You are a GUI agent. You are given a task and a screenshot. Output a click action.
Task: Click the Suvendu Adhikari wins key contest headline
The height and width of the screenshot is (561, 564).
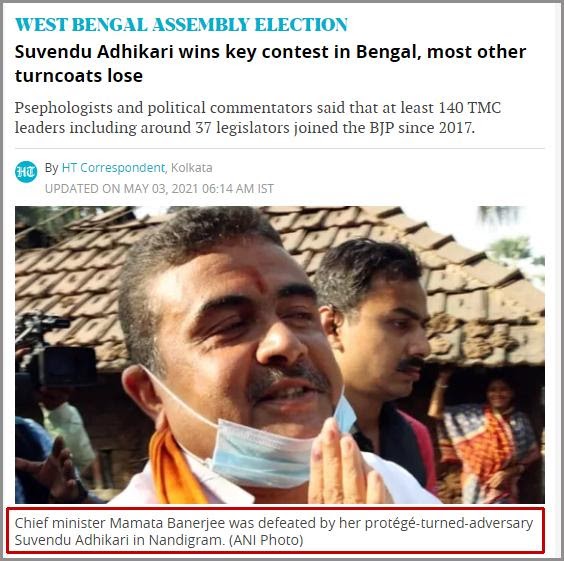(270, 64)
